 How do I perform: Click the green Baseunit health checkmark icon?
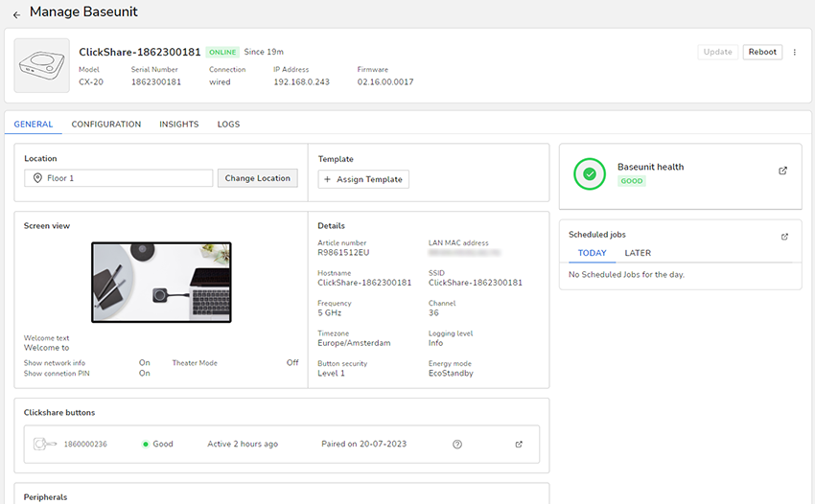[x=590, y=174]
